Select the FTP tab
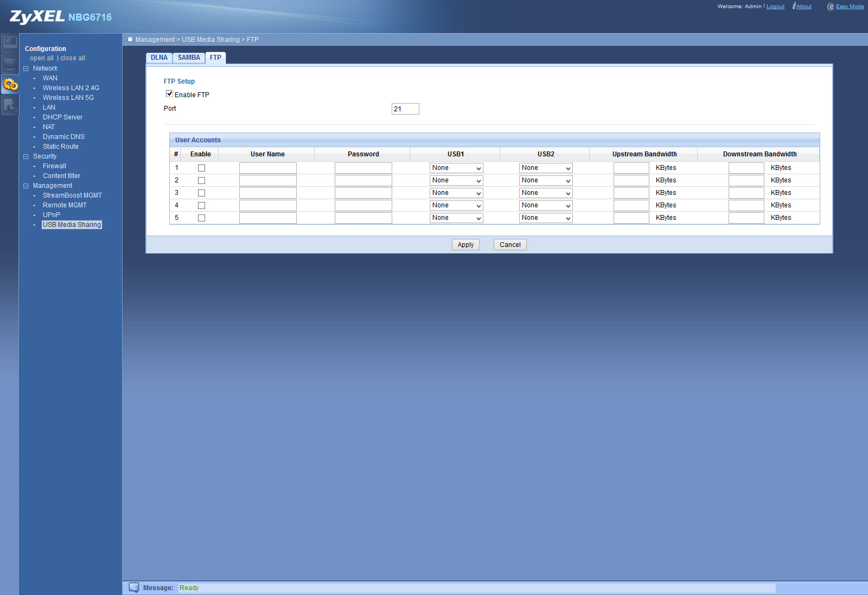868x595 pixels. (x=215, y=58)
